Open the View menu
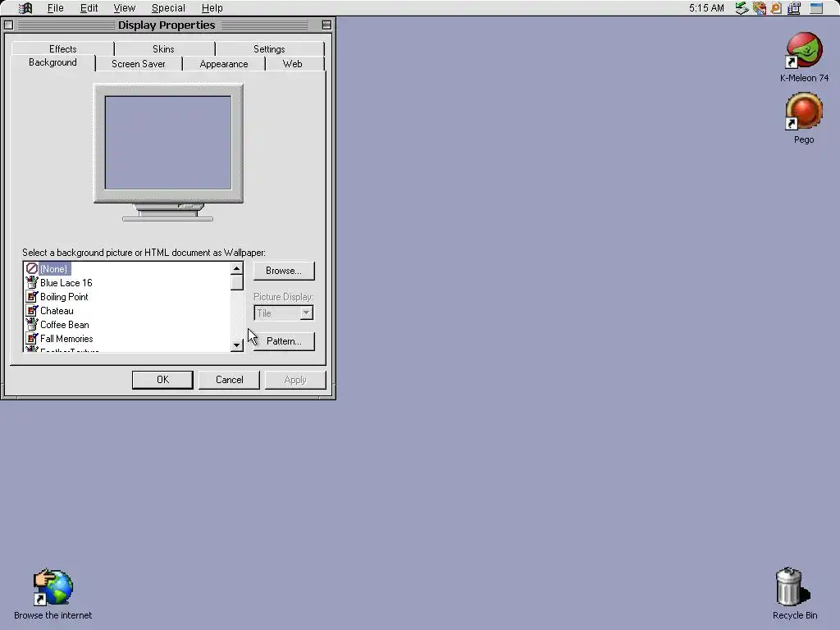 (x=125, y=8)
